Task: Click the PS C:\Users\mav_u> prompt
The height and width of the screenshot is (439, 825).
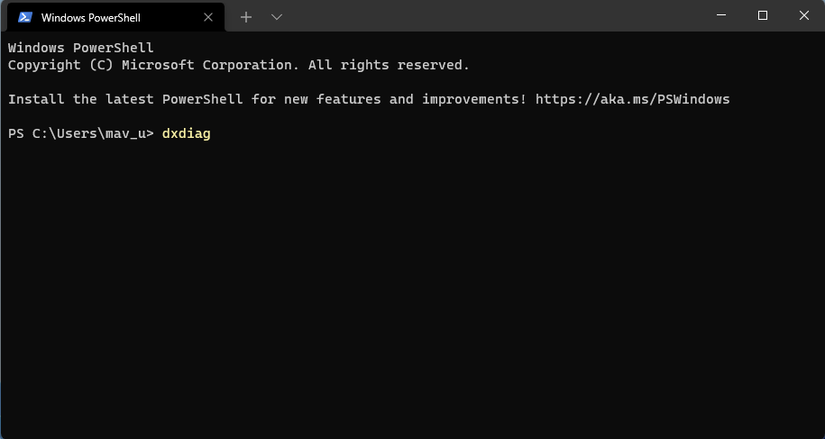Action: (80, 133)
